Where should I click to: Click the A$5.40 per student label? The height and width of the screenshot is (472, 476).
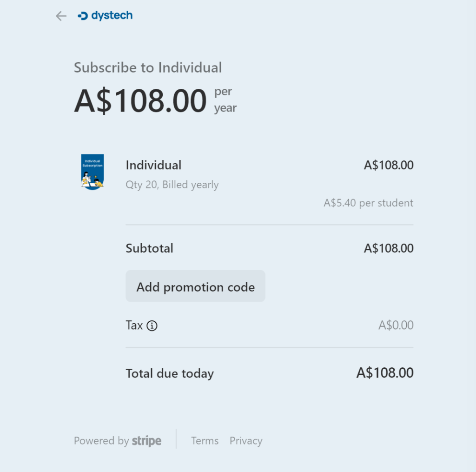368,203
